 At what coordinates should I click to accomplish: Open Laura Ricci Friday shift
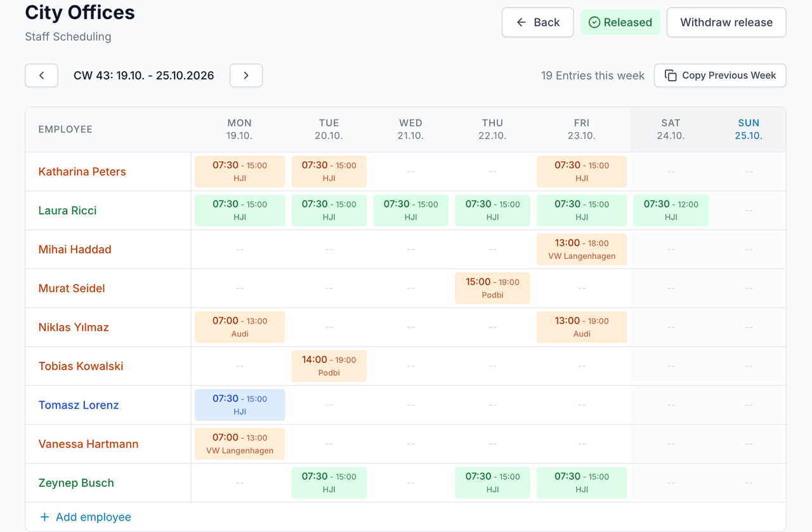pos(582,210)
